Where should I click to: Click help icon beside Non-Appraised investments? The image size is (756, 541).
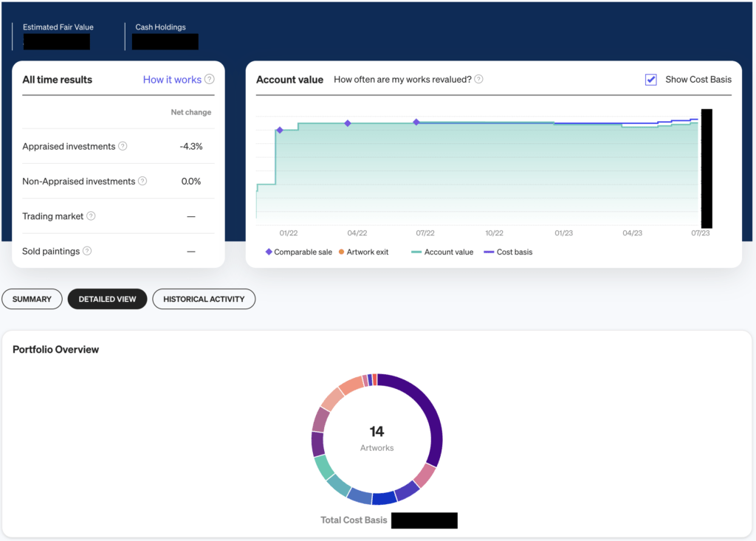142,181
